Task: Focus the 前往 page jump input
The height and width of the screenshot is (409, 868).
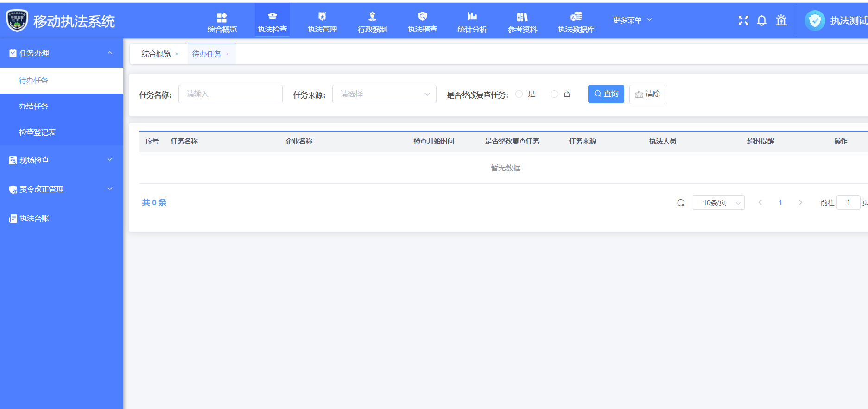Action: (x=849, y=202)
